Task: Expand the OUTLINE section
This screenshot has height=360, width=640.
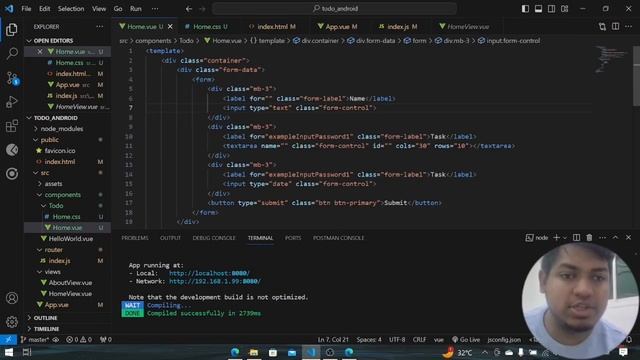Action: click(67, 318)
